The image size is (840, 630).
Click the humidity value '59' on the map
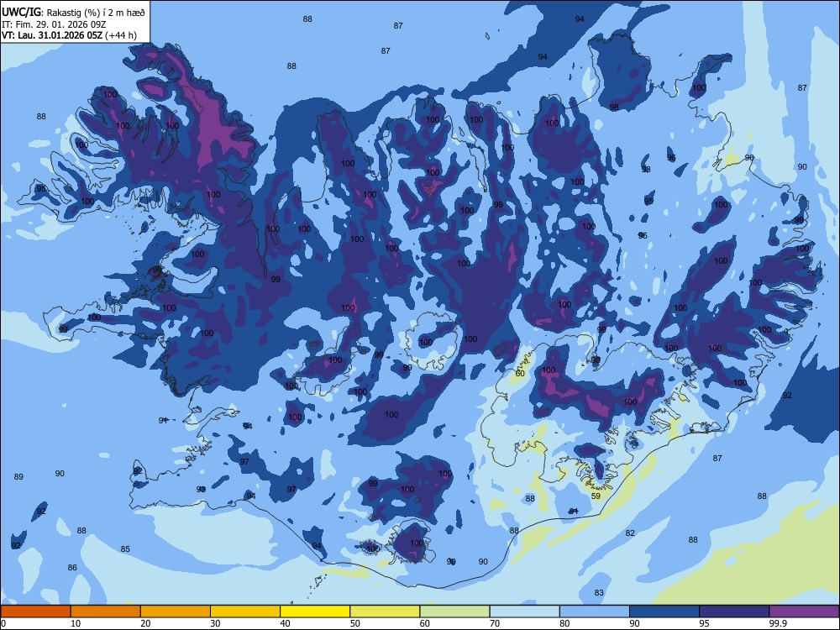click(x=596, y=496)
